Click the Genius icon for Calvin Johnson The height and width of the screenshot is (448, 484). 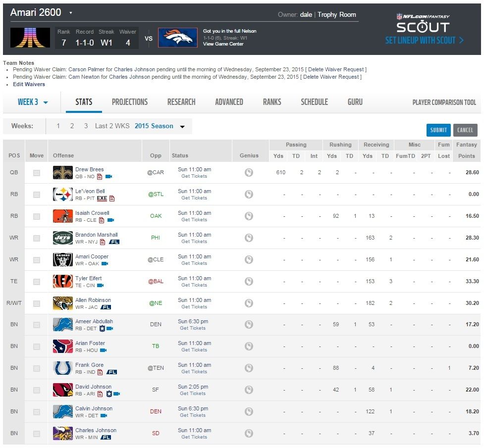pos(249,411)
